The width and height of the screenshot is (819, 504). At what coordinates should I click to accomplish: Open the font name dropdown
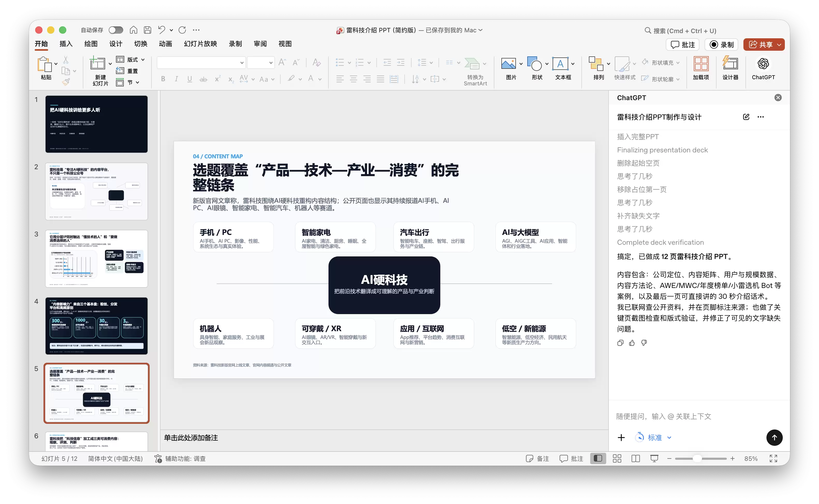(x=242, y=62)
